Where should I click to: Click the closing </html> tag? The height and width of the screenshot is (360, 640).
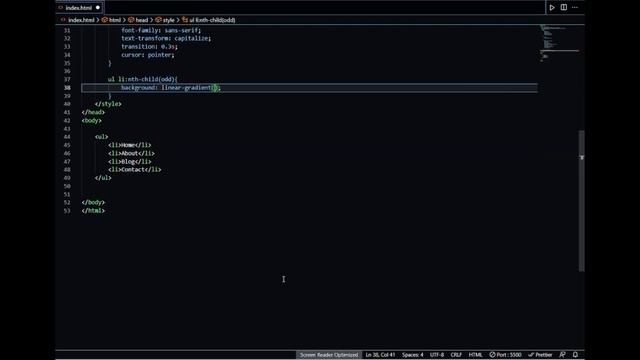click(x=93, y=211)
